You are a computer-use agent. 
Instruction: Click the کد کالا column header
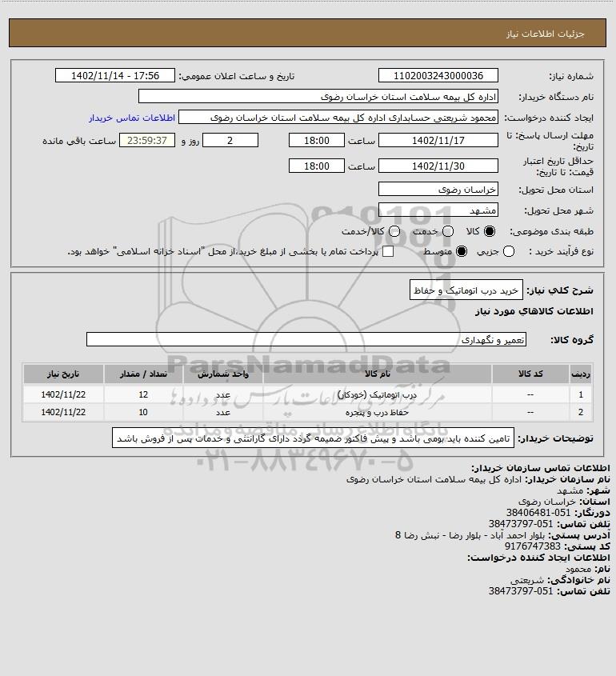click(x=530, y=374)
